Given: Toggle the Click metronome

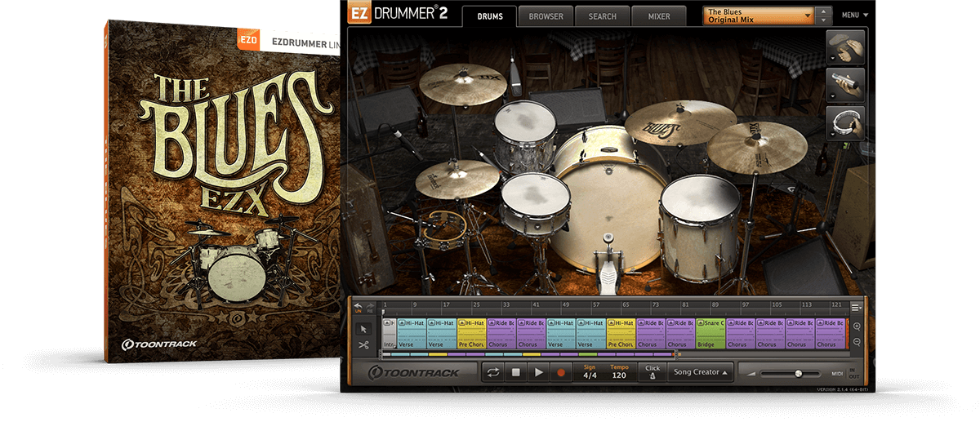Looking at the screenshot, I should 652,372.
